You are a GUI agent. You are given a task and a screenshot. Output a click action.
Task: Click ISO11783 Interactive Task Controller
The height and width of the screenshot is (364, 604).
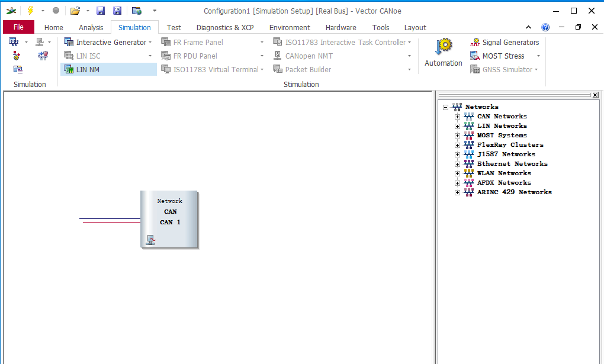click(339, 42)
